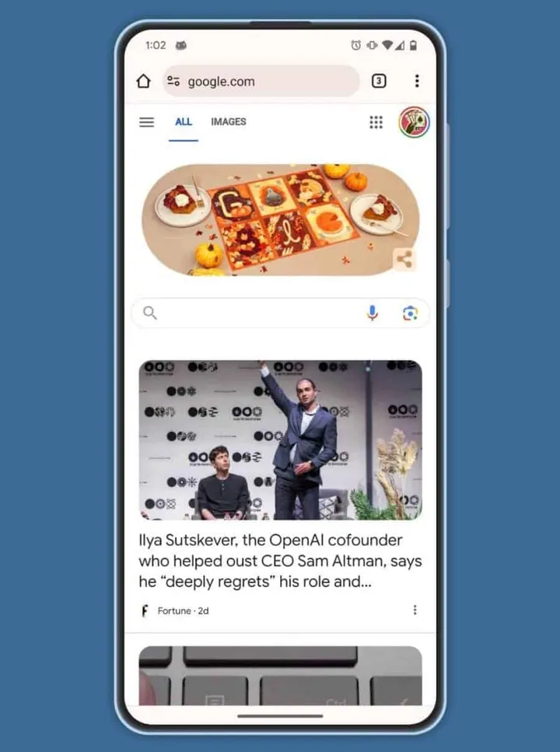This screenshot has height=752, width=560.
Task: Open the Thanksgiving Google doodle
Action: 280,220
